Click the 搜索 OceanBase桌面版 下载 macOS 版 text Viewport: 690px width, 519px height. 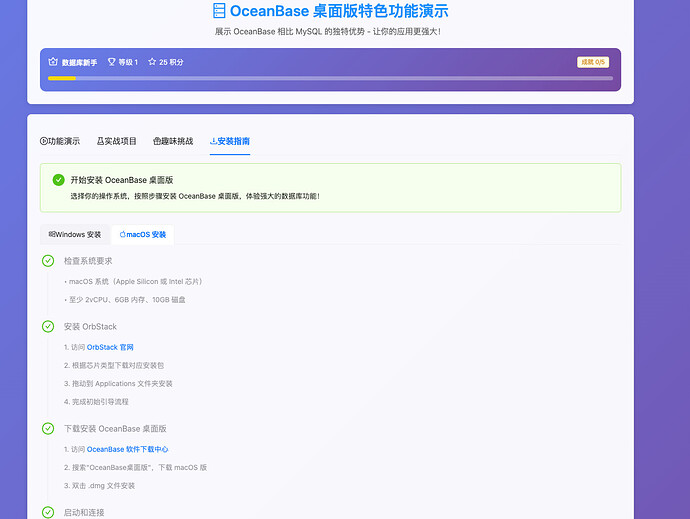click(x=136, y=467)
